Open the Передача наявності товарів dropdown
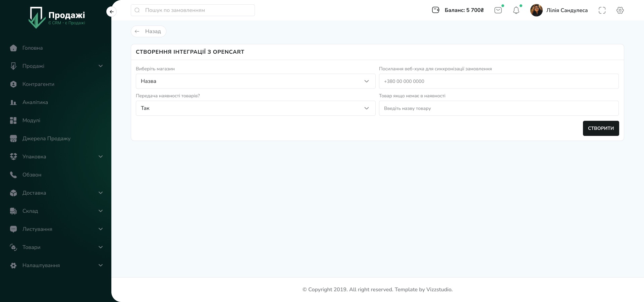Image resolution: width=644 pixels, height=302 pixels. click(x=256, y=108)
